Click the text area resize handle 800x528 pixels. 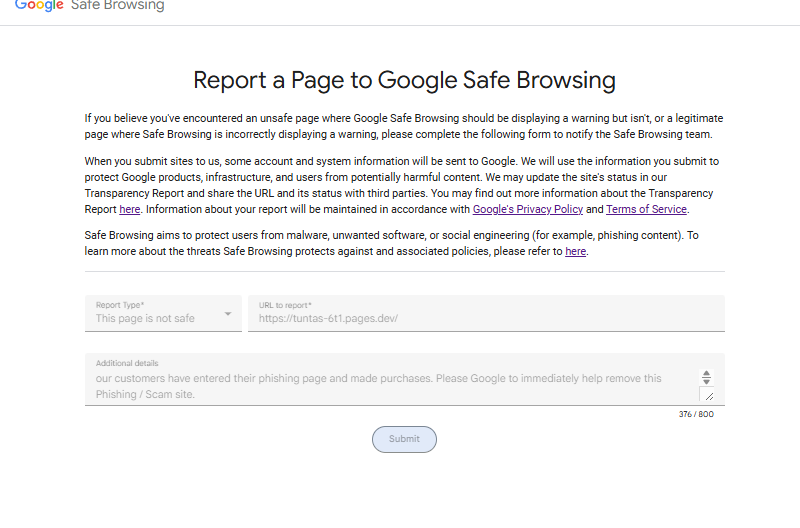[709, 396]
